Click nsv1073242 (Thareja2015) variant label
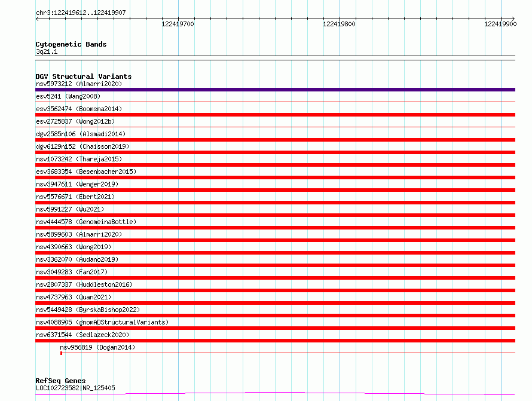The height and width of the screenshot is (401, 532). [79, 159]
